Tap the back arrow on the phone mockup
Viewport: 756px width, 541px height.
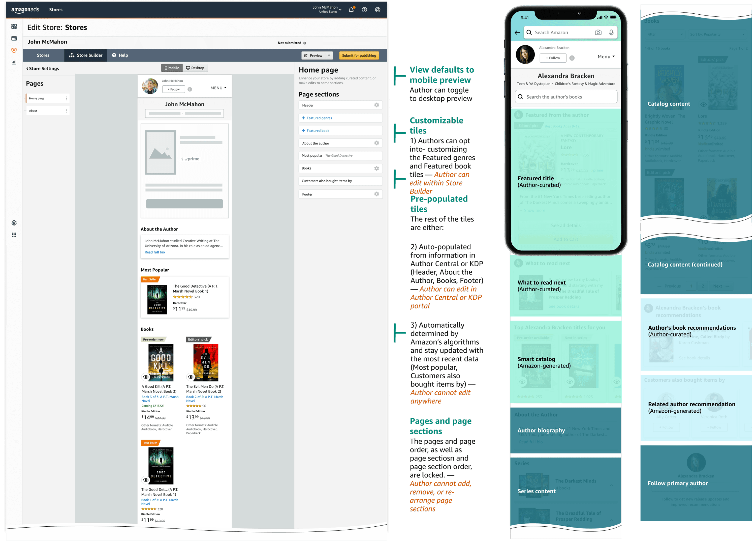[517, 32]
